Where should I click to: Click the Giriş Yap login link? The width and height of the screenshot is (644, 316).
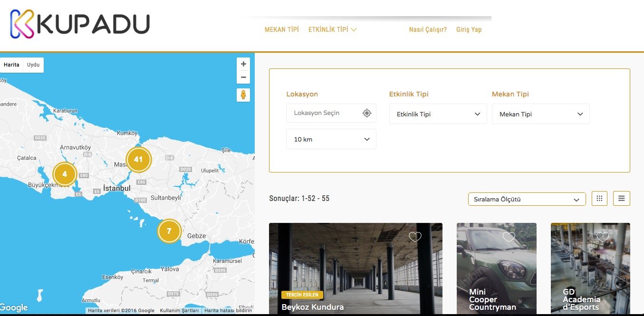469,29
